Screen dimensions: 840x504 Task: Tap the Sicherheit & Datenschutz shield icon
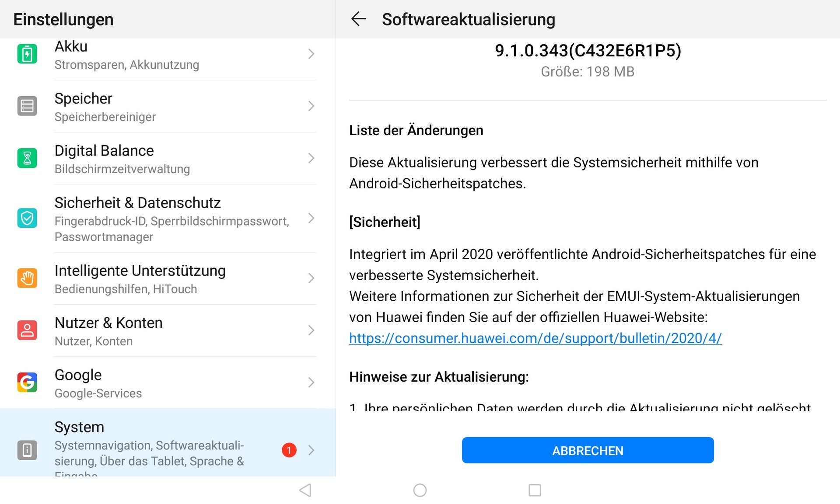pyautogui.click(x=27, y=218)
